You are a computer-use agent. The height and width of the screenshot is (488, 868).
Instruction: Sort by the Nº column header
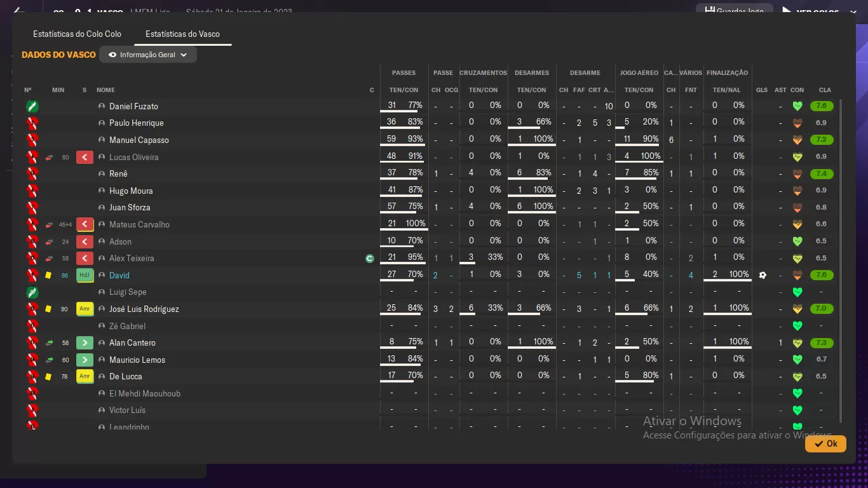pos(28,90)
